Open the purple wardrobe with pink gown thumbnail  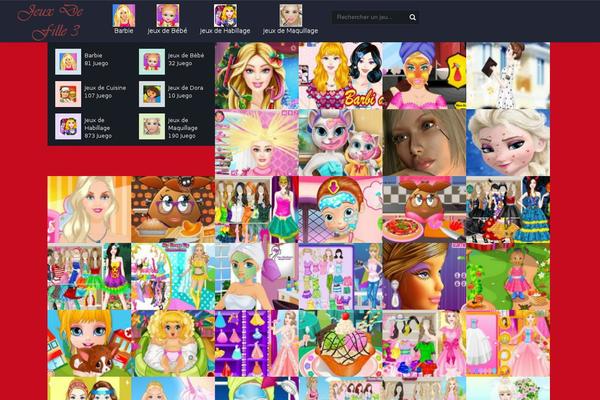(257, 344)
